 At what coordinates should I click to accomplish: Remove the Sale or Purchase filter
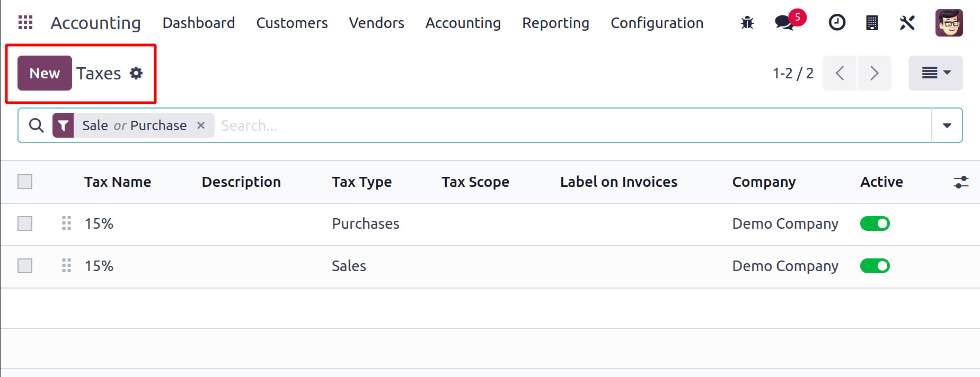coord(201,125)
